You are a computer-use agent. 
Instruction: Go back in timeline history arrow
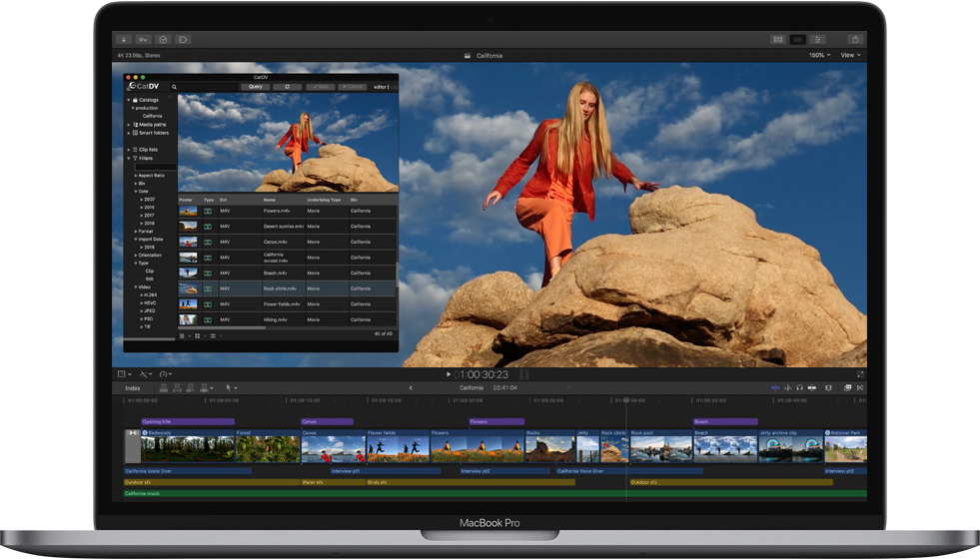point(411,388)
